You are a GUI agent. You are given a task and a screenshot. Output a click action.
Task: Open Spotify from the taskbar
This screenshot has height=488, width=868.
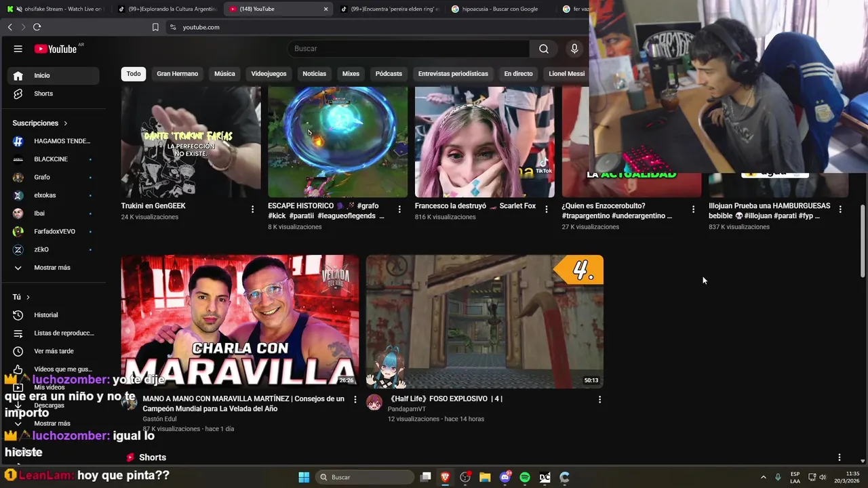point(525,477)
